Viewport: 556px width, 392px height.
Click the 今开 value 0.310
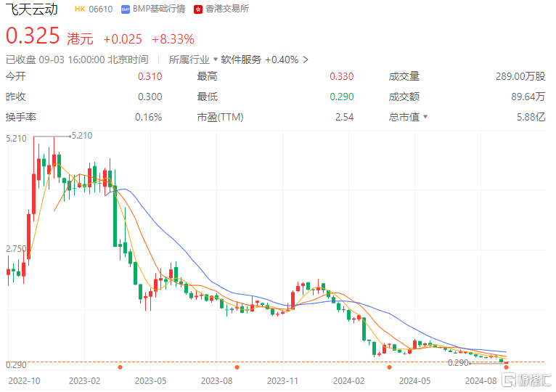pos(150,76)
